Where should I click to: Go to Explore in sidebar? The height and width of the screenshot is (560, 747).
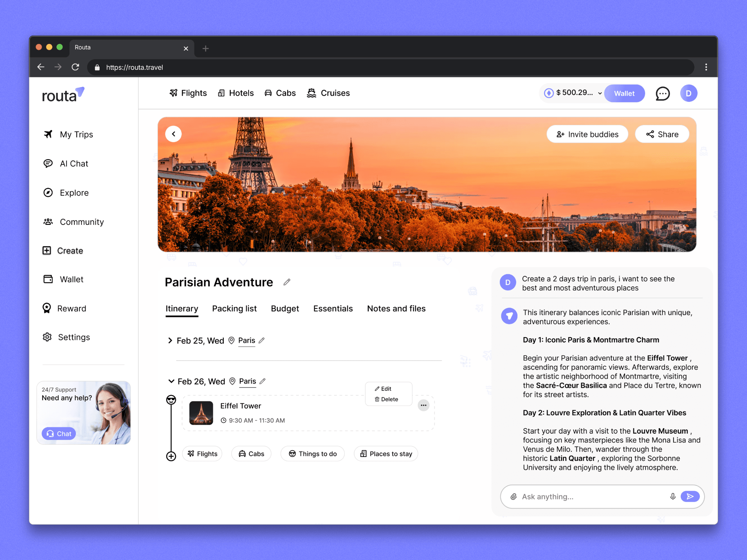pyautogui.click(x=66, y=193)
